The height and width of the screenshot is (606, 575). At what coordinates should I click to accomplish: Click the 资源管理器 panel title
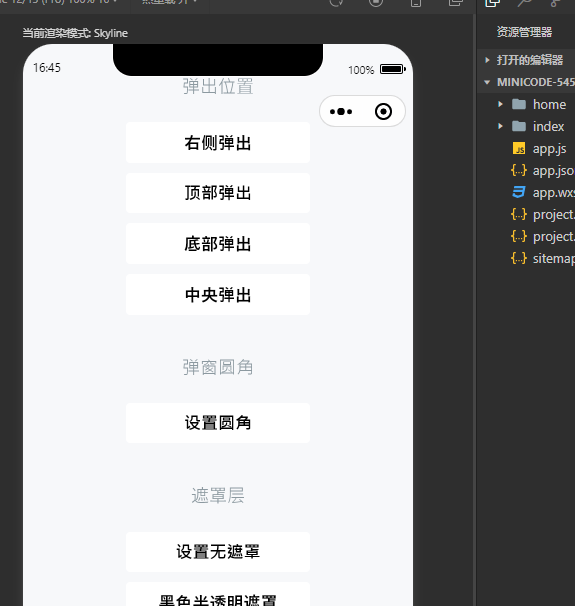tap(524, 32)
